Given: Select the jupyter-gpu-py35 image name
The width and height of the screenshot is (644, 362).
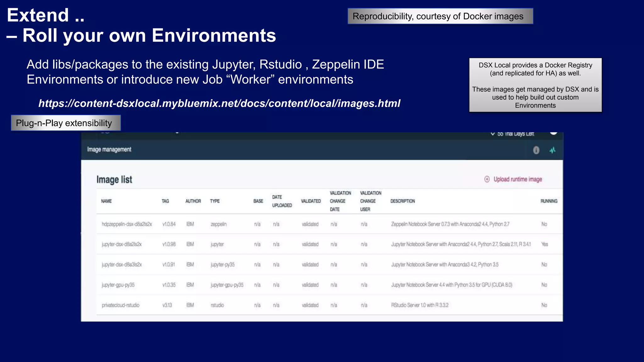Looking at the screenshot, I should tap(118, 285).
